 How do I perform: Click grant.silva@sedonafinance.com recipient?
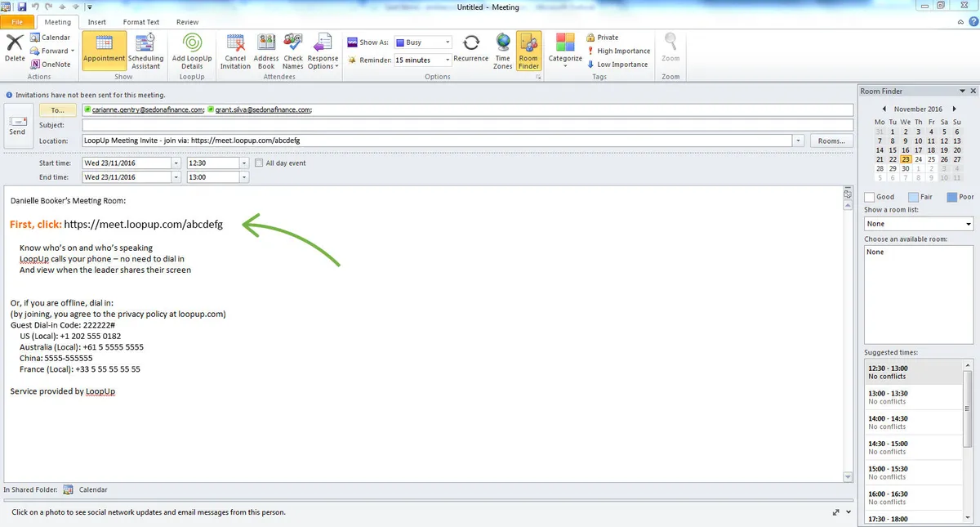click(263, 109)
